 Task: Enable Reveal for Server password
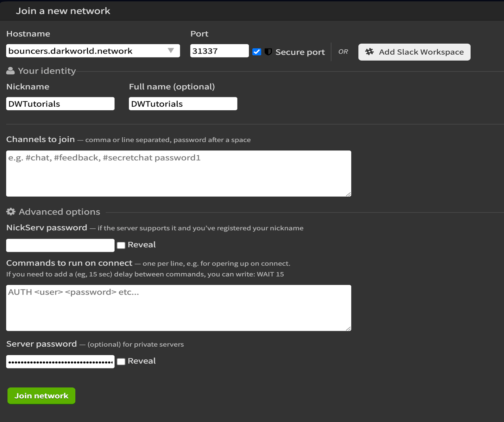(x=121, y=361)
